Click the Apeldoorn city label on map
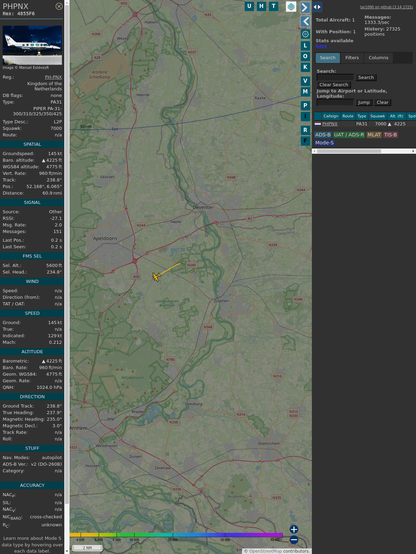 click(105, 238)
